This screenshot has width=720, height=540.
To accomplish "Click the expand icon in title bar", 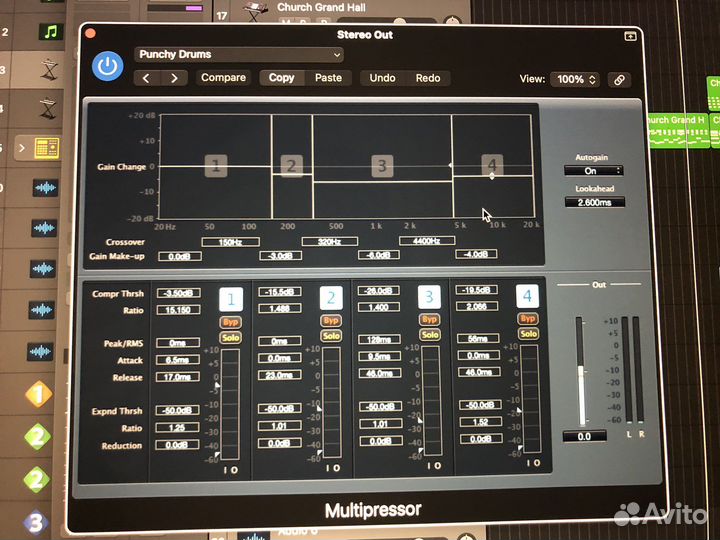I will pyautogui.click(x=630, y=35).
